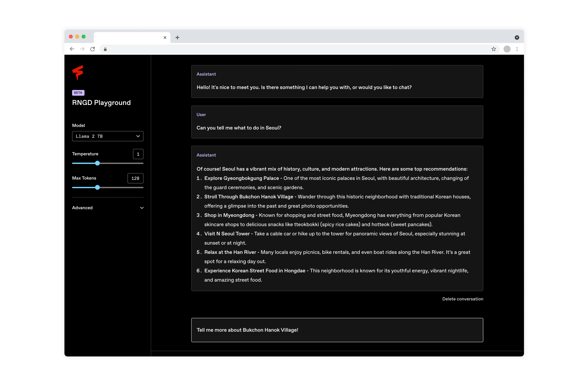Click the Temperature slider handle
This screenshot has width=588, height=386.
[x=97, y=163]
